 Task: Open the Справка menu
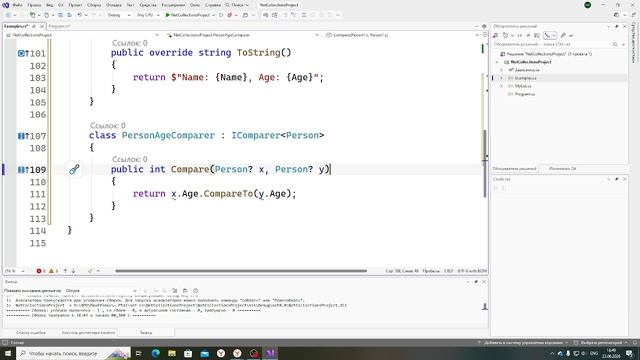click(213, 5)
